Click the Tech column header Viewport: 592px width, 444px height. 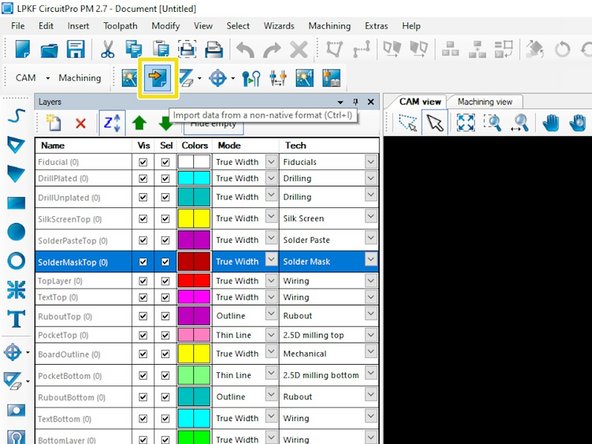329,146
